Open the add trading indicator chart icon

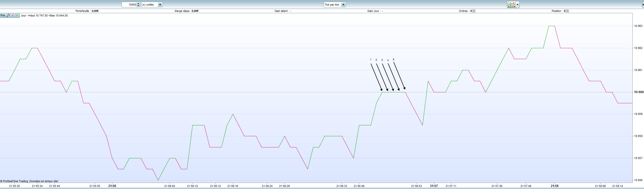[511, 5]
